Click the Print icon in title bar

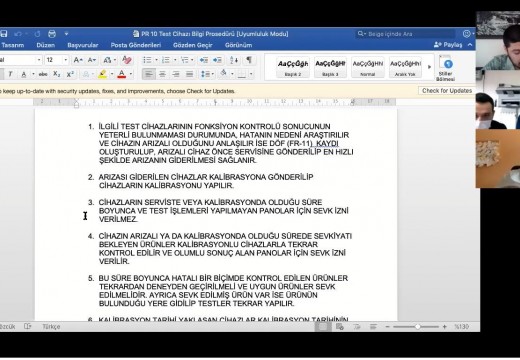click(x=52, y=34)
